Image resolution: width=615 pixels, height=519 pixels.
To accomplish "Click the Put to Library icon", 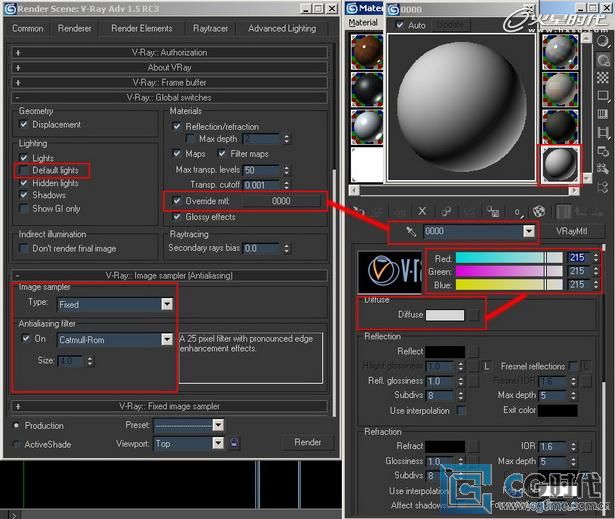I will (493, 211).
